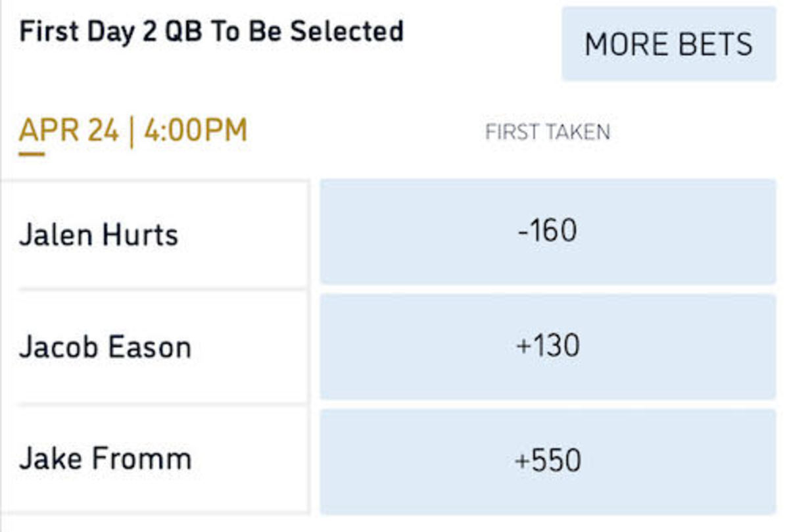Screen dimensions: 789x532
Task: Click the Jake Fromm player name
Action: [102, 458]
